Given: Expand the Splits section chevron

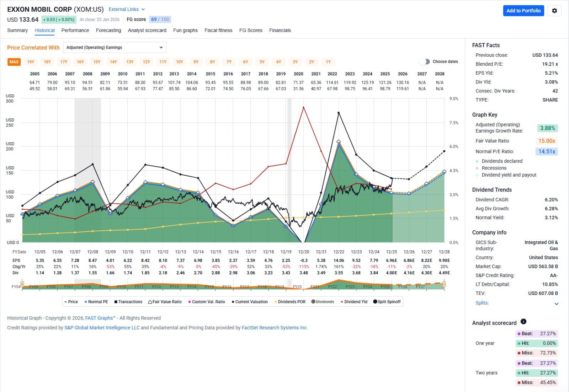Looking at the screenshot, I should pyautogui.click(x=556, y=304).
